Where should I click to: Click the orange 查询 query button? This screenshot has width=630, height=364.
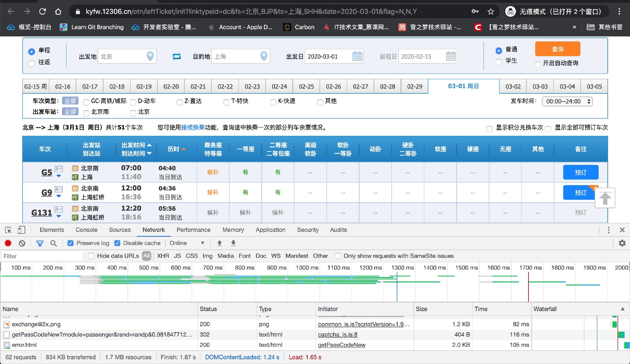click(557, 49)
